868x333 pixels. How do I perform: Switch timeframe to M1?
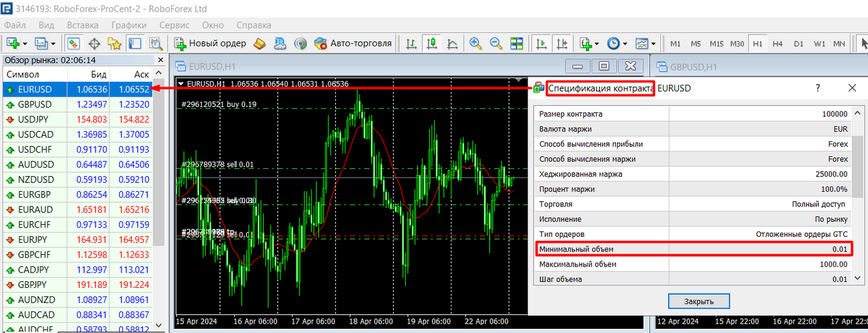(x=675, y=43)
